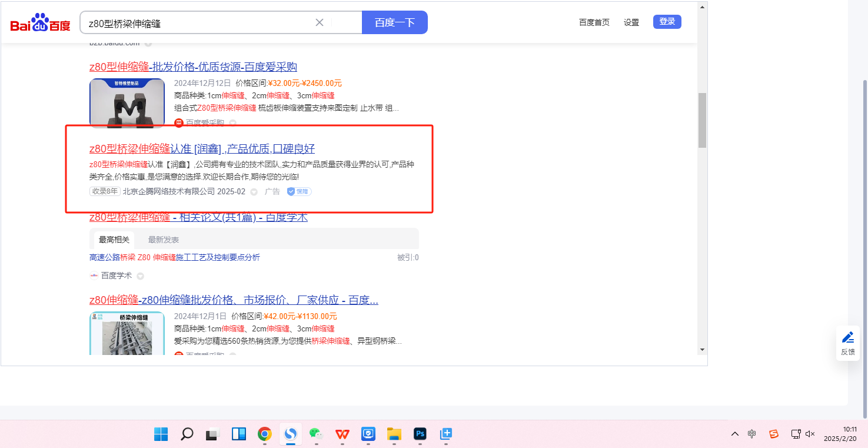This screenshot has height=448, width=868.
Task: Click the Baidu logo
Action: tap(40, 23)
